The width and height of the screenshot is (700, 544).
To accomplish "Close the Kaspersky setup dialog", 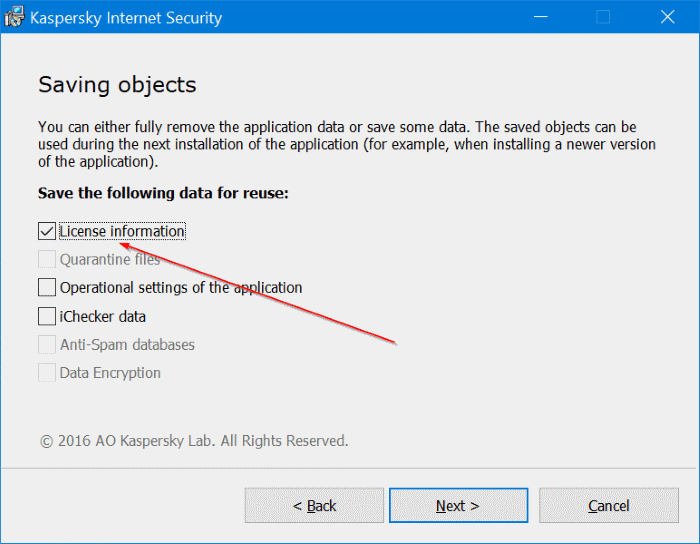I will (667, 18).
